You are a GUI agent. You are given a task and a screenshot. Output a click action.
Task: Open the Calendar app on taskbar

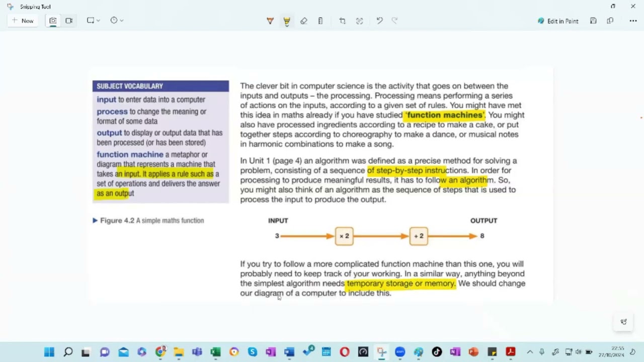pos(326,352)
